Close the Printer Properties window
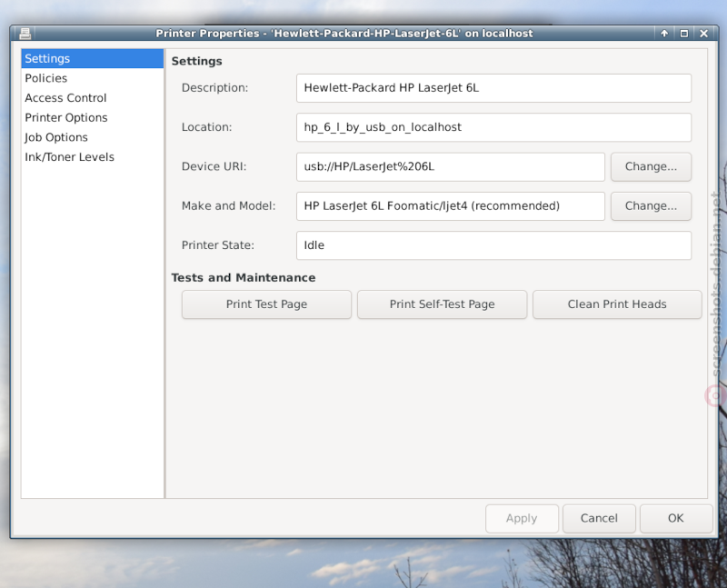 [x=703, y=34]
